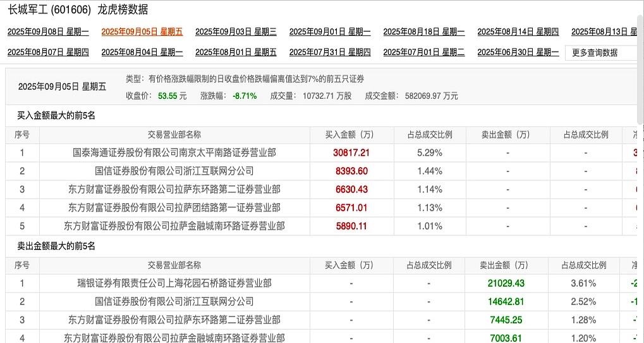
Task: Click buy amount 8393.60
Action: click(351, 171)
